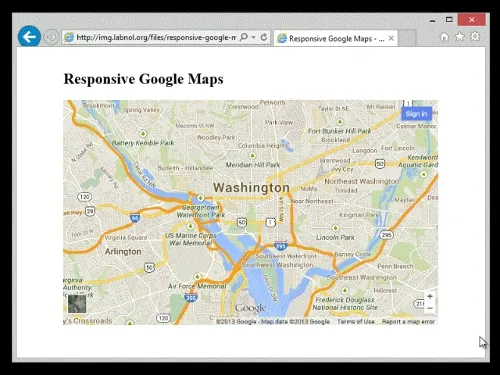Viewport: 500px width, 375px height.
Task: Close the Responsive Google Maps tab
Action: tap(391, 38)
